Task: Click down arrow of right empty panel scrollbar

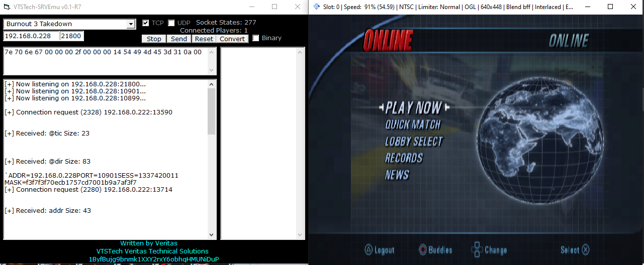Action: 301,234
